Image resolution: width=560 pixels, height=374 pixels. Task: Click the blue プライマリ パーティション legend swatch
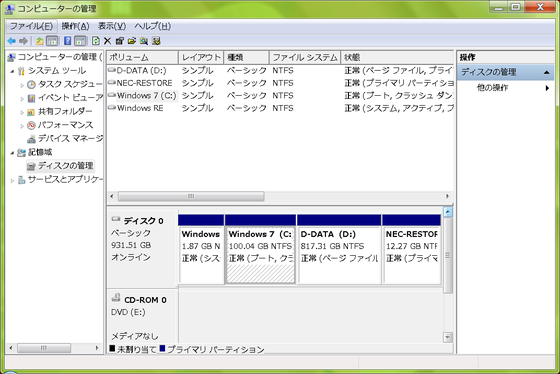click(x=162, y=348)
